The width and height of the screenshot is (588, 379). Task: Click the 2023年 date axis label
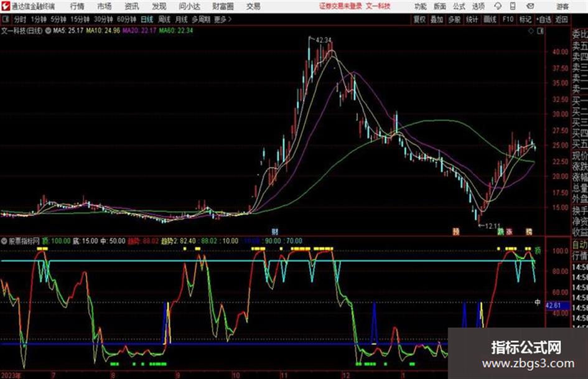(x=11, y=375)
